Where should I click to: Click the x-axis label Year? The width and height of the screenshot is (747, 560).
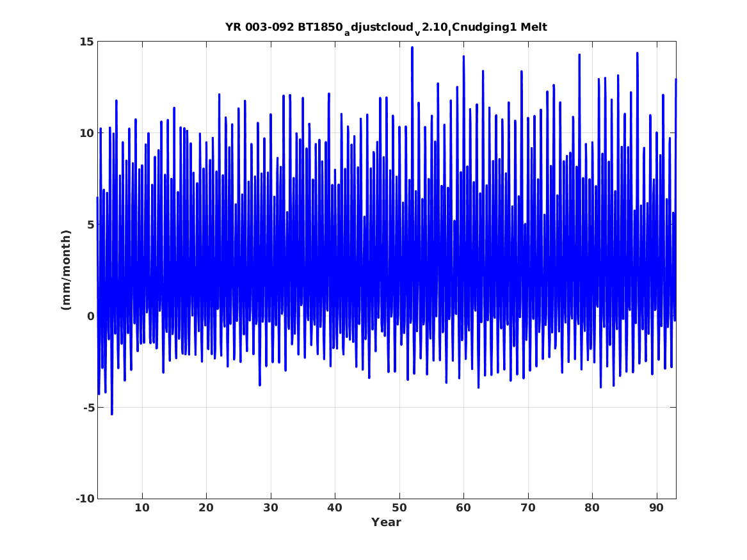[387, 522]
